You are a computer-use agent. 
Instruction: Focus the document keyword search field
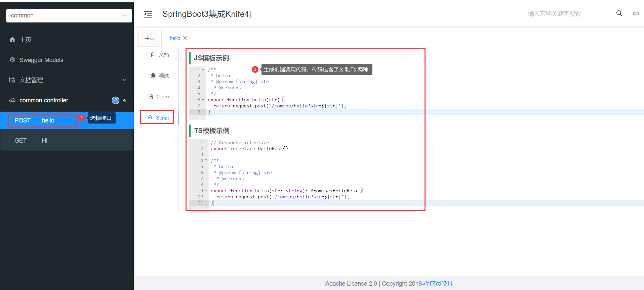point(571,14)
